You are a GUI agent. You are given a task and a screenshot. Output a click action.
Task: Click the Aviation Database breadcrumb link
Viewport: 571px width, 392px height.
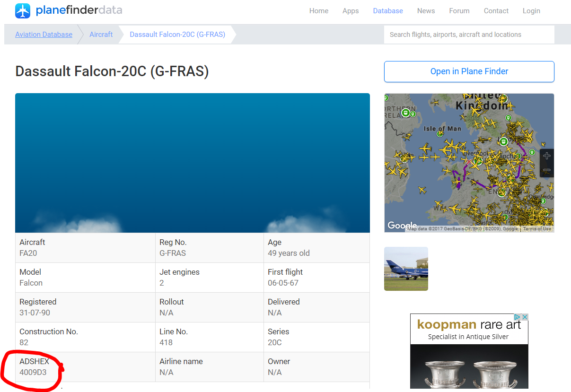point(44,35)
